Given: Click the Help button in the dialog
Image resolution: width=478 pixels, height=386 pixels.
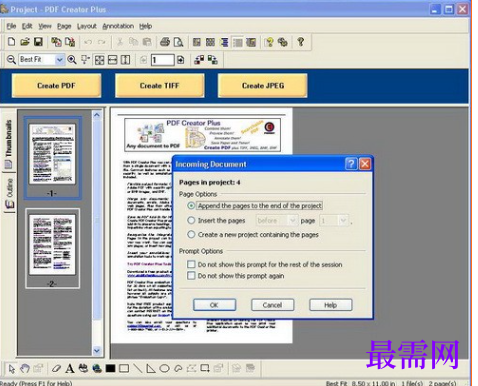Looking at the screenshot, I should click(330, 305).
